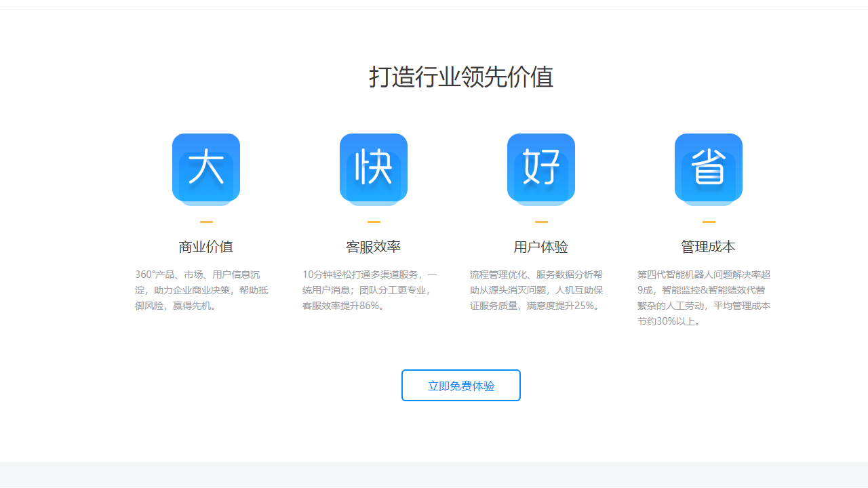This screenshot has width=868, height=488.
Task: Click the blue 大 icon
Action: pos(206,169)
